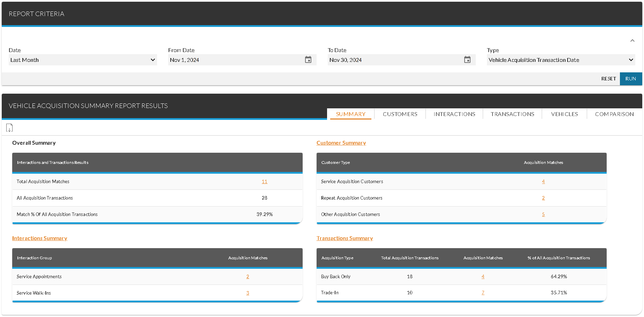Go to the Comparison tab
Image resolution: width=644 pixels, height=317 pixels.
614,114
